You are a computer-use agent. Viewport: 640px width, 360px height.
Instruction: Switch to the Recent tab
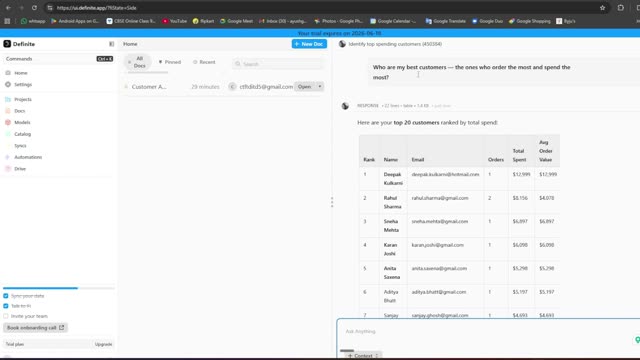[x=204, y=62]
